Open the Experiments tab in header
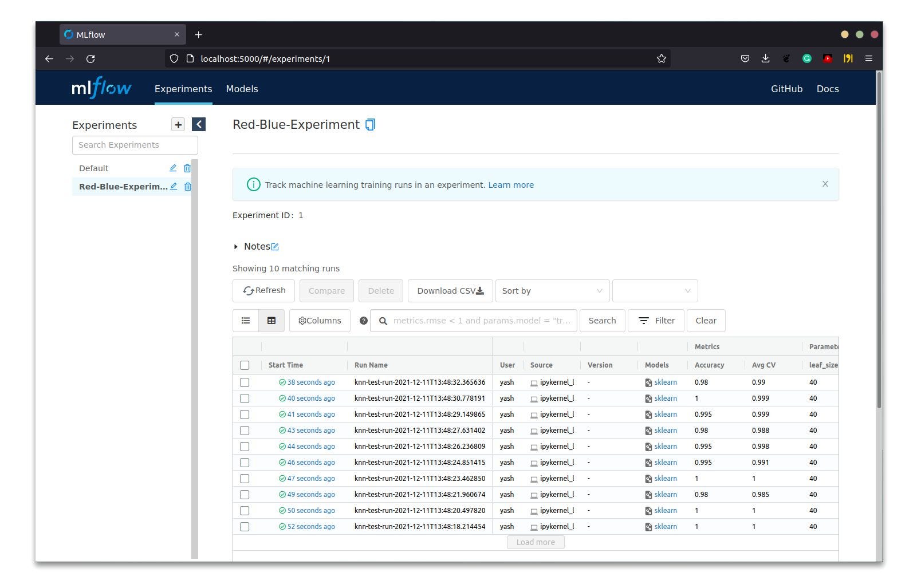 [183, 89]
